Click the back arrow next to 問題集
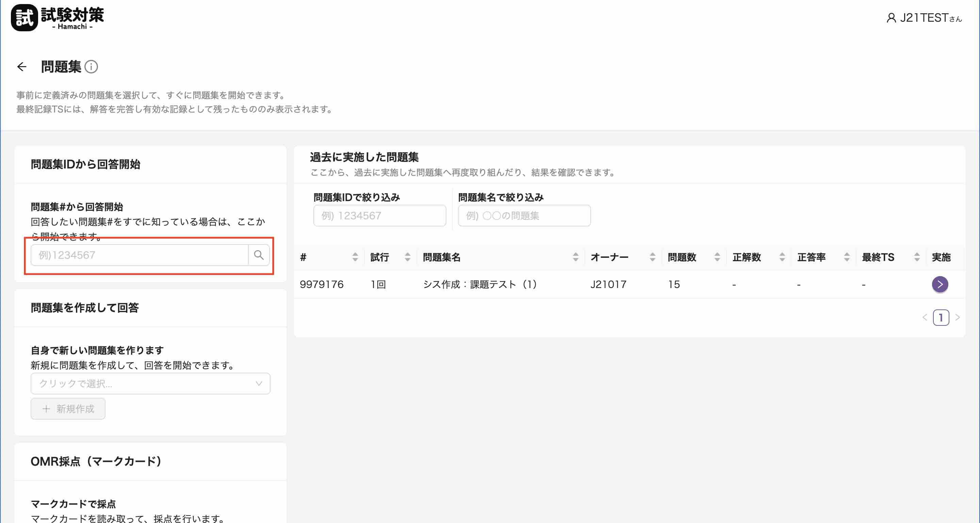980x523 pixels. [x=22, y=67]
